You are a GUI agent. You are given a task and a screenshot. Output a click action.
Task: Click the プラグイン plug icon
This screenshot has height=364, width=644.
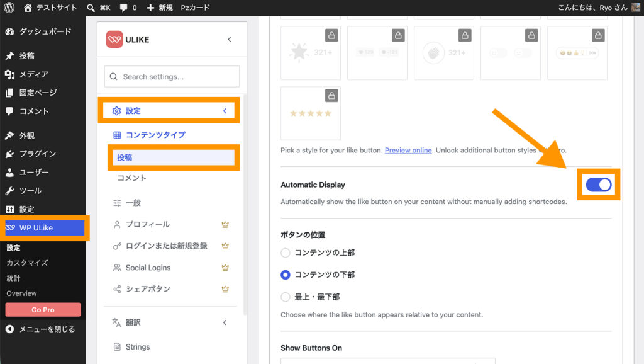9,154
